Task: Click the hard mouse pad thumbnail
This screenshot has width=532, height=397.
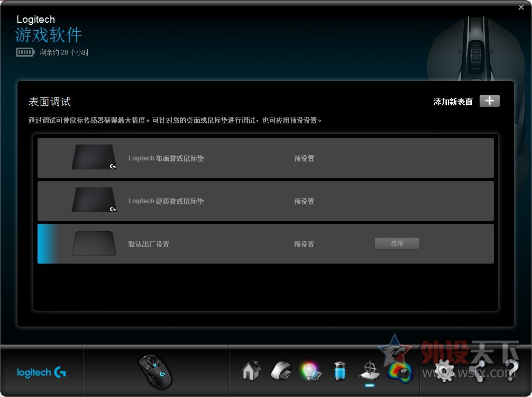Action: 94,200
